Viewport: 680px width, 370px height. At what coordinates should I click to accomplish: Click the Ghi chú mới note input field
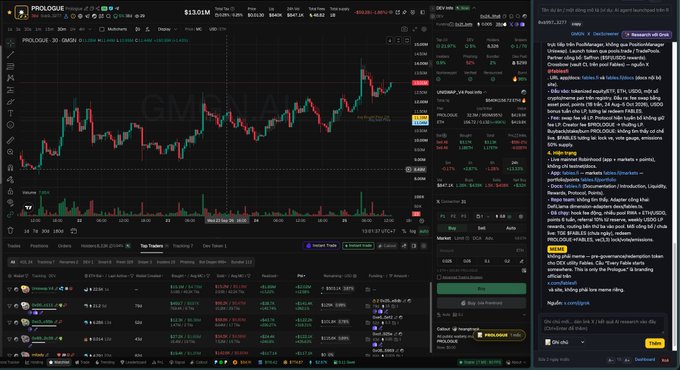(602, 325)
